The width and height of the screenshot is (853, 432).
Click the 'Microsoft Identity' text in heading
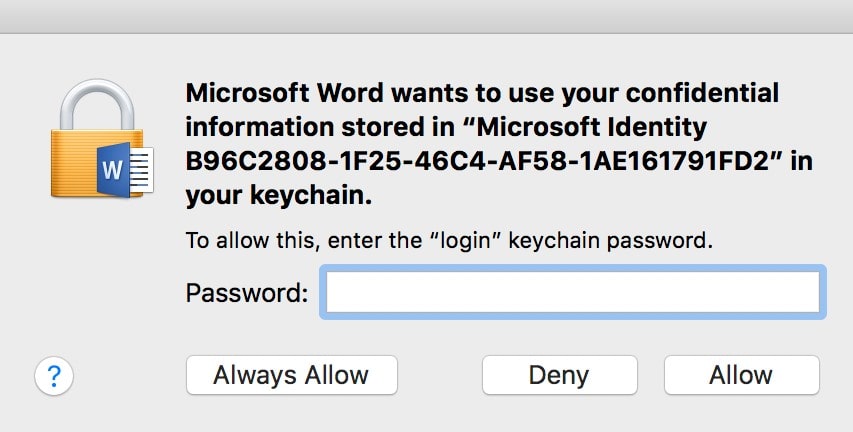592,127
